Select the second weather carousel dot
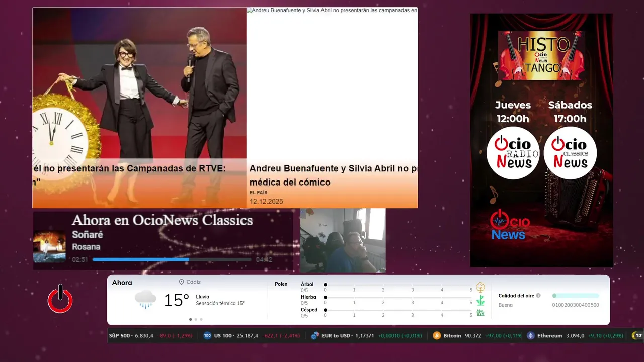The width and height of the screenshot is (644, 362). (196, 319)
